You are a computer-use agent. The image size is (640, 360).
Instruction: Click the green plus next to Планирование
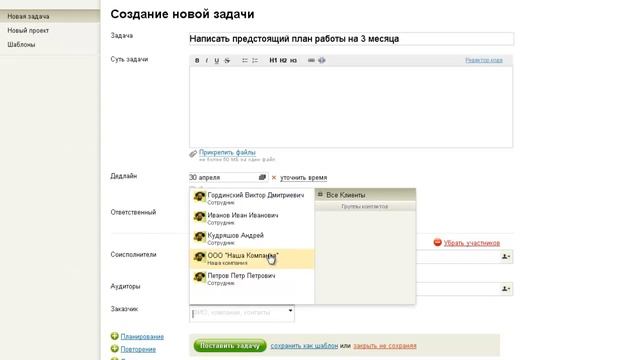[x=114, y=336]
